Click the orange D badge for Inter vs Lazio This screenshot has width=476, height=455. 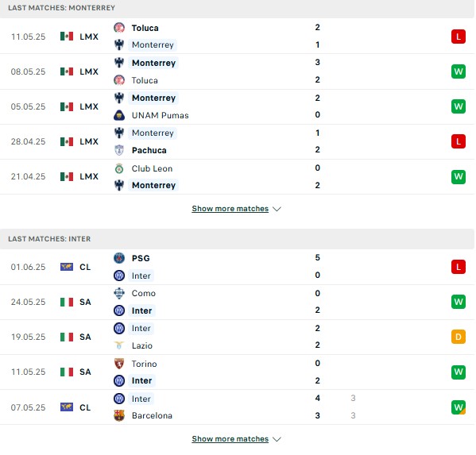[459, 337]
